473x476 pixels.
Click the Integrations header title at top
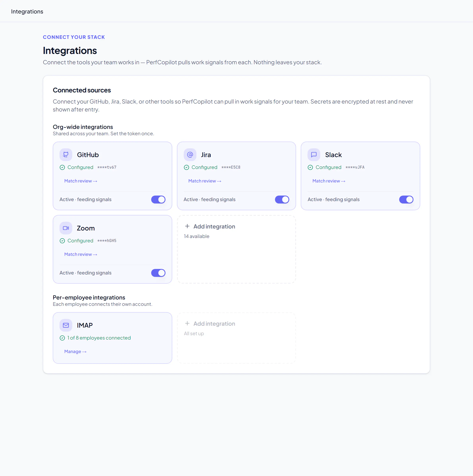click(x=27, y=12)
